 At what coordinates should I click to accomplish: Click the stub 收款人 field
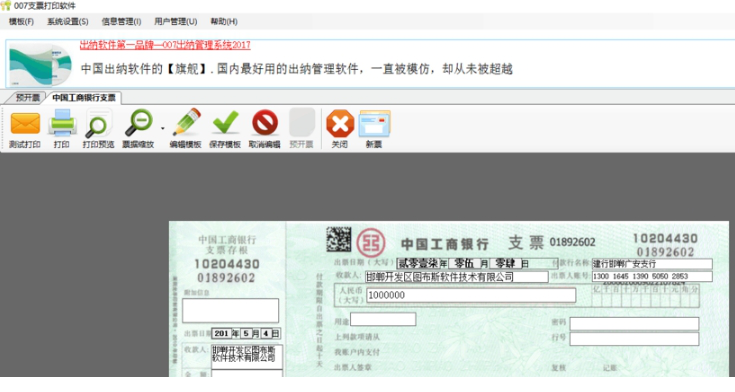tap(247, 357)
